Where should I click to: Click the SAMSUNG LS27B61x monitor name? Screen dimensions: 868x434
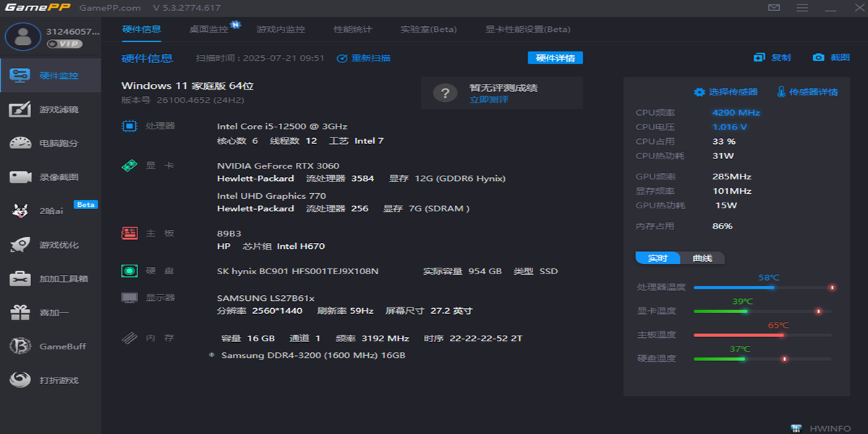tap(265, 298)
